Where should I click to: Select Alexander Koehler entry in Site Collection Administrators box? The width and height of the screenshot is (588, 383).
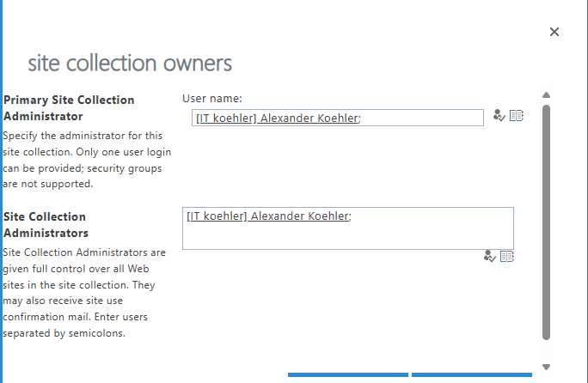[267, 216]
